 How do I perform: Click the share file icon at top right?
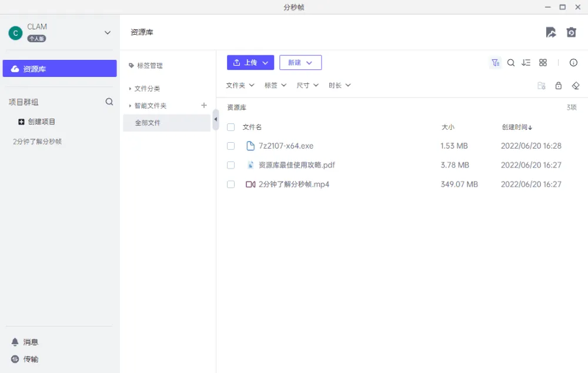pyautogui.click(x=551, y=32)
